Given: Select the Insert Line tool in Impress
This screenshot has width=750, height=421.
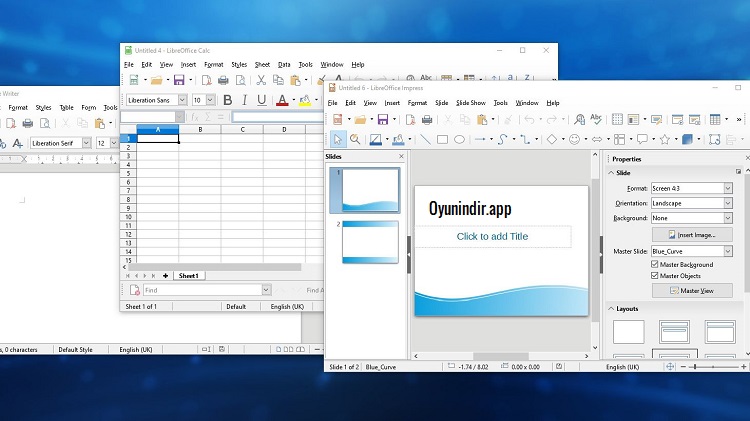Looking at the screenshot, I should coord(425,140).
